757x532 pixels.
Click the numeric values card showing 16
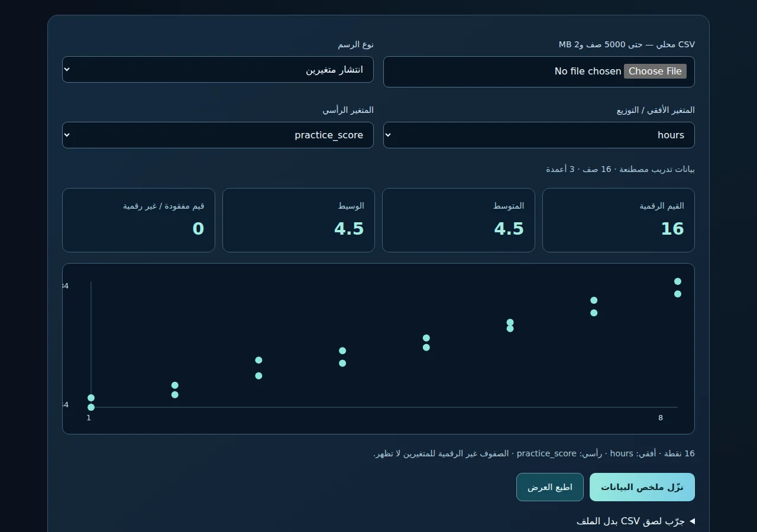(619, 220)
